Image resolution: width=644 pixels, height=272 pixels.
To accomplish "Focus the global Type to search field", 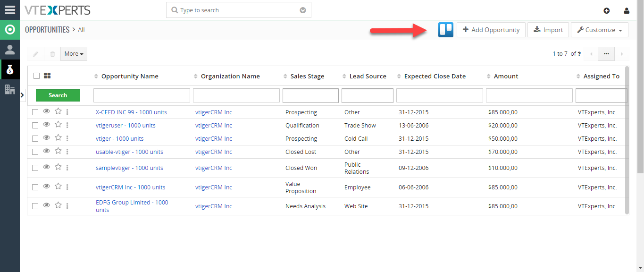I will (x=239, y=10).
